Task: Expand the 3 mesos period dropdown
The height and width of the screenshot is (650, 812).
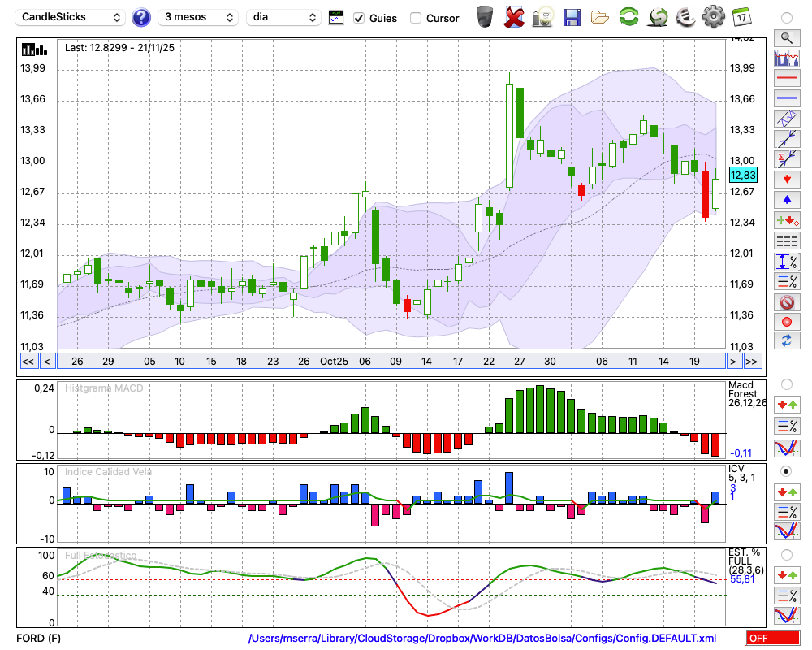Action: (197, 17)
